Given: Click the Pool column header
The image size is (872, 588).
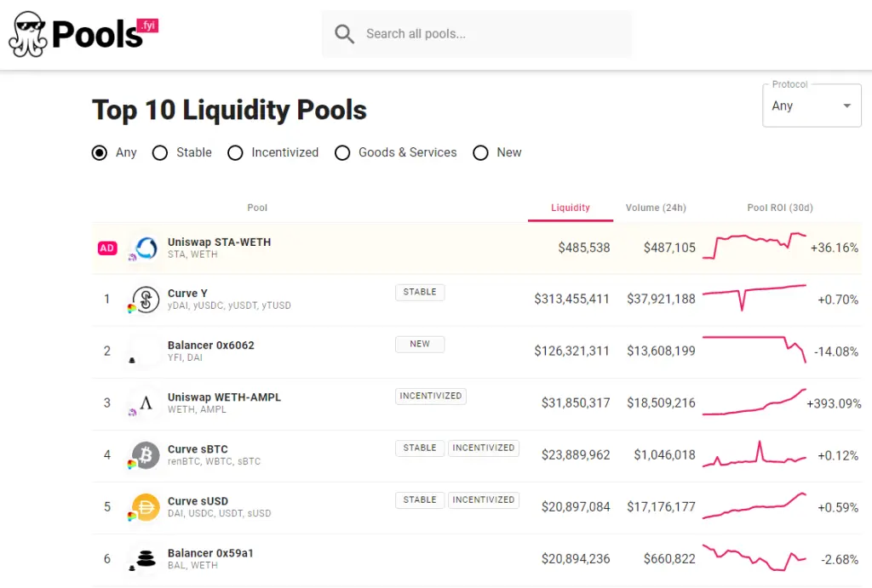Looking at the screenshot, I should point(257,208).
